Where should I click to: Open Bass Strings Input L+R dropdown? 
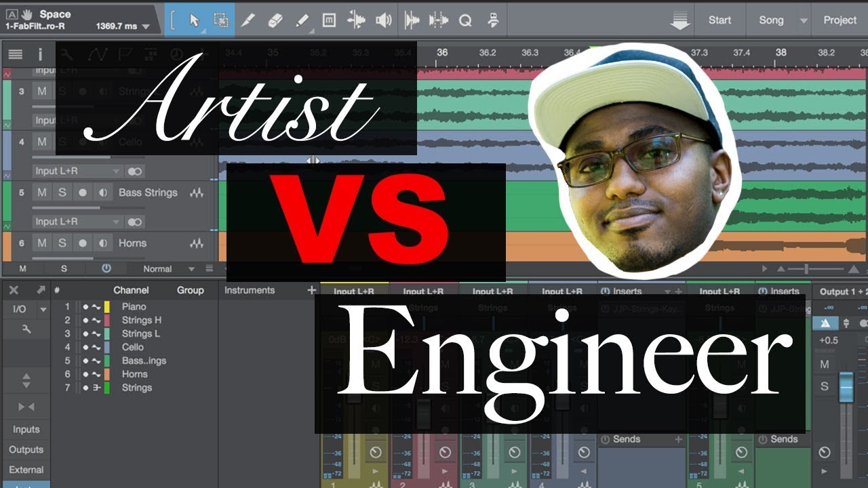77,222
